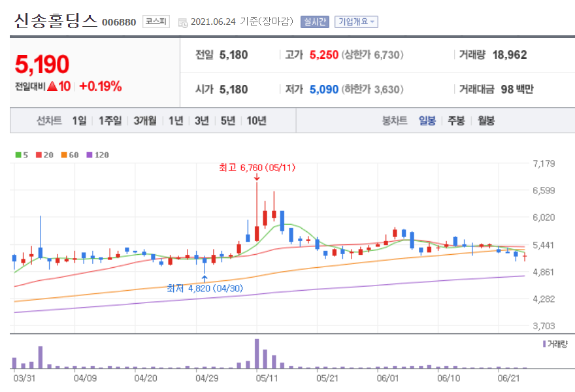Click the red 20-day moving average swatch
Image resolution: width=575 pixels, height=392 pixels.
39,155
